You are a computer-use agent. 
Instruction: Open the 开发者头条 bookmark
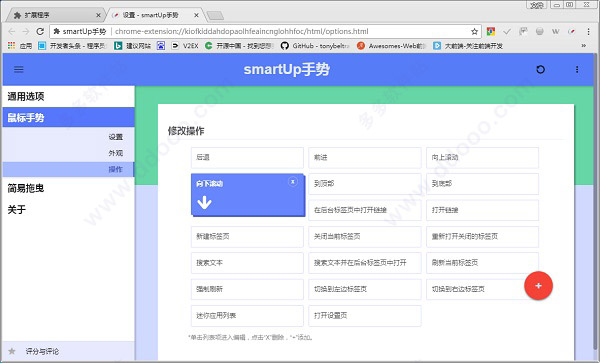coord(72,46)
